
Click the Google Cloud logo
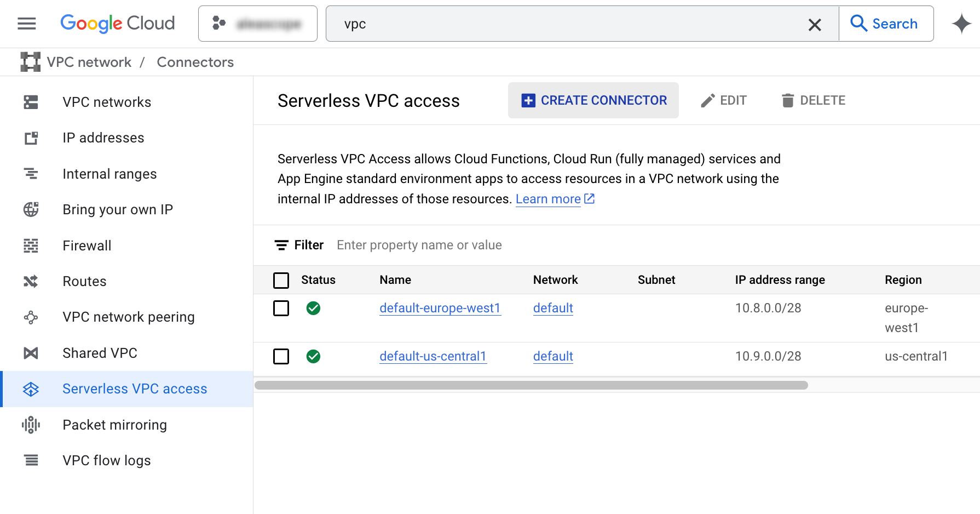pyautogui.click(x=117, y=24)
